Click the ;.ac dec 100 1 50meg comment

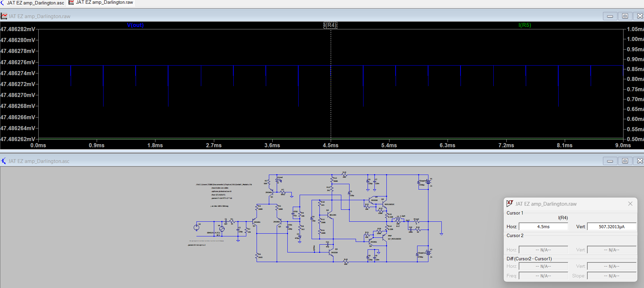[x=219, y=206]
